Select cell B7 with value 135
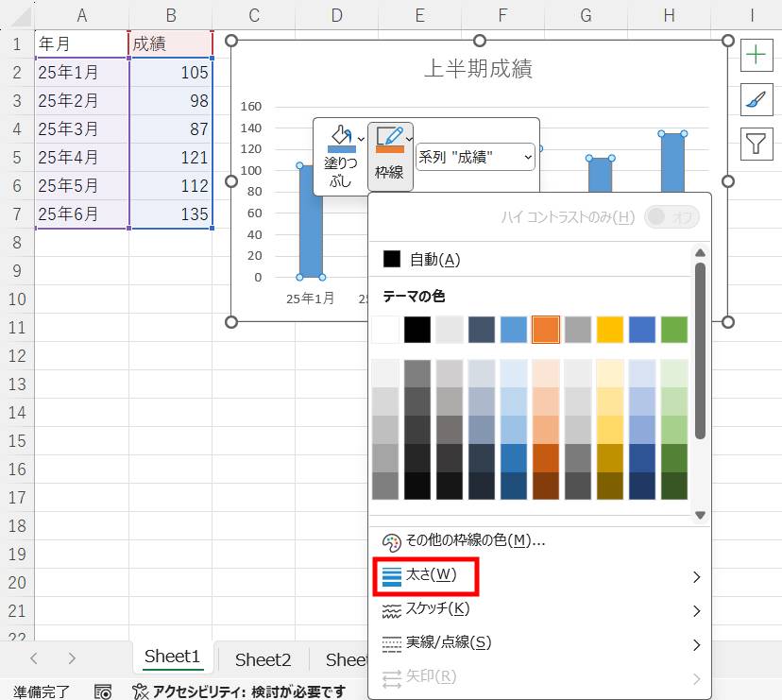This screenshot has height=700, width=782. coord(171,214)
